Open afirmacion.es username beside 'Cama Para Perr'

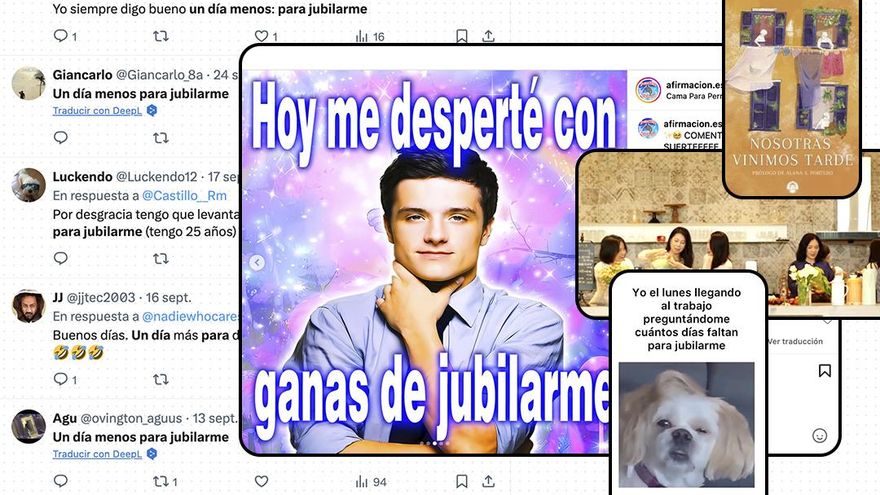point(694,85)
